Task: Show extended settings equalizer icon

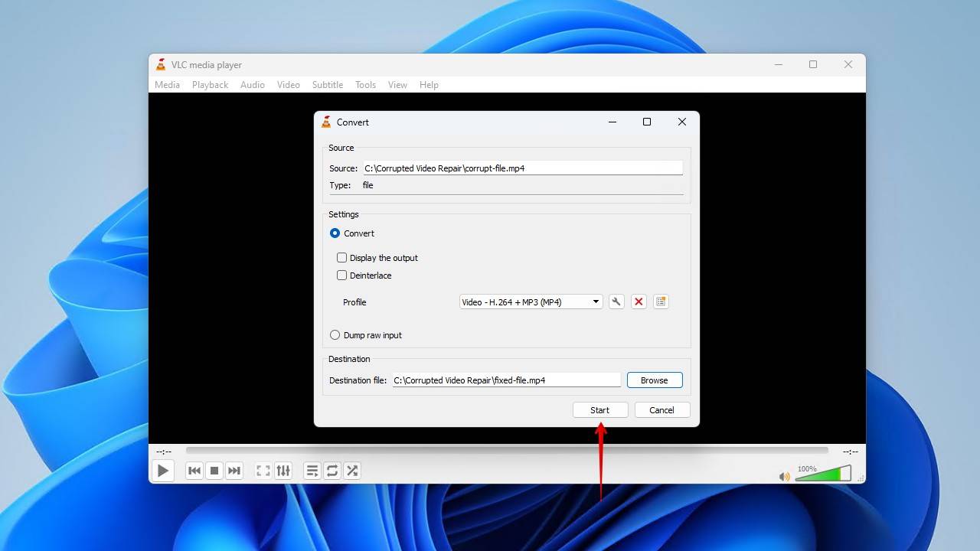Action: point(283,471)
